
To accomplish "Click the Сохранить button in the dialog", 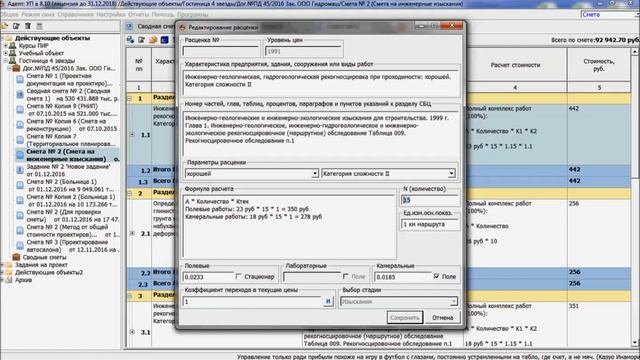I will 405,318.
